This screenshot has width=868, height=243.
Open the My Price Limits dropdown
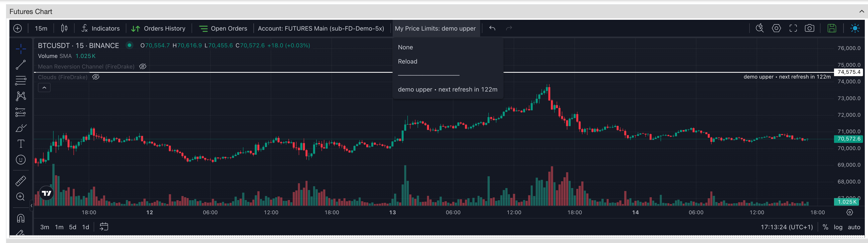pos(436,28)
